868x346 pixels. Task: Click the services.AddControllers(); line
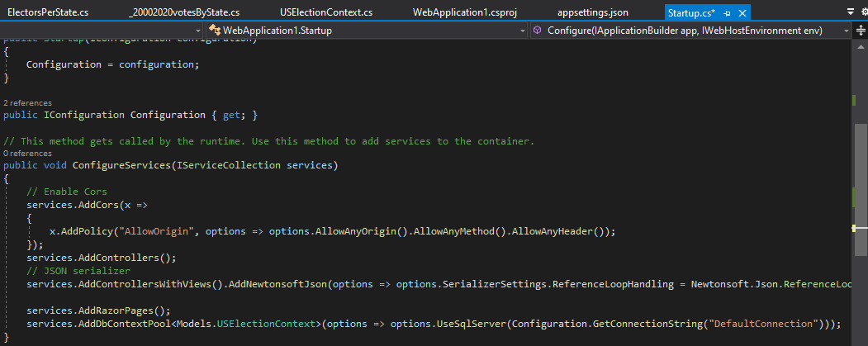pyautogui.click(x=102, y=258)
